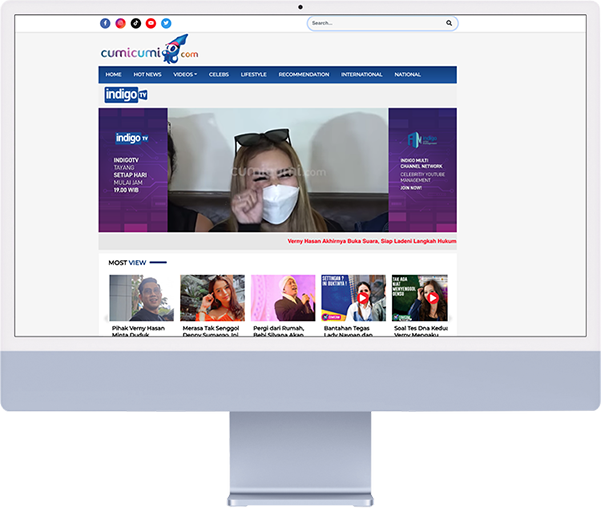
Task: Open the CELEBS menu item
Action: click(x=219, y=74)
